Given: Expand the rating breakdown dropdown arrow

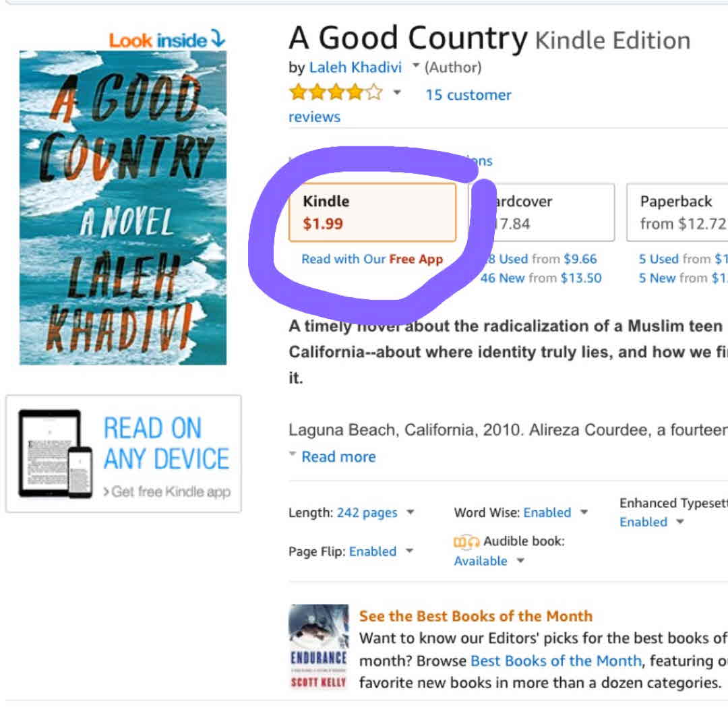Looking at the screenshot, I should pyautogui.click(x=397, y=93).
